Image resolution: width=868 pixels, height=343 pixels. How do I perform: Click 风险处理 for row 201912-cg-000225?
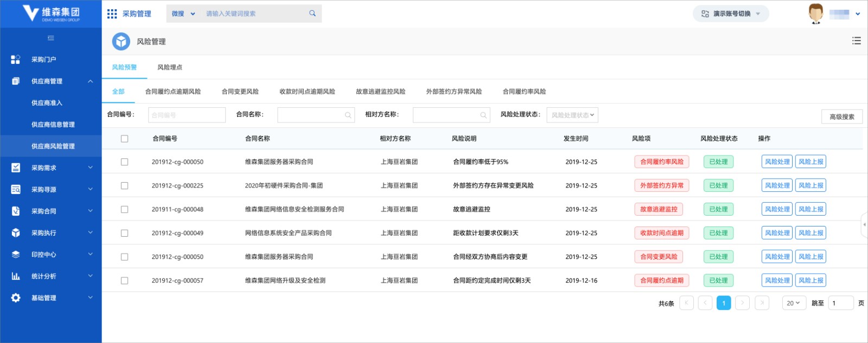(777, 185)
